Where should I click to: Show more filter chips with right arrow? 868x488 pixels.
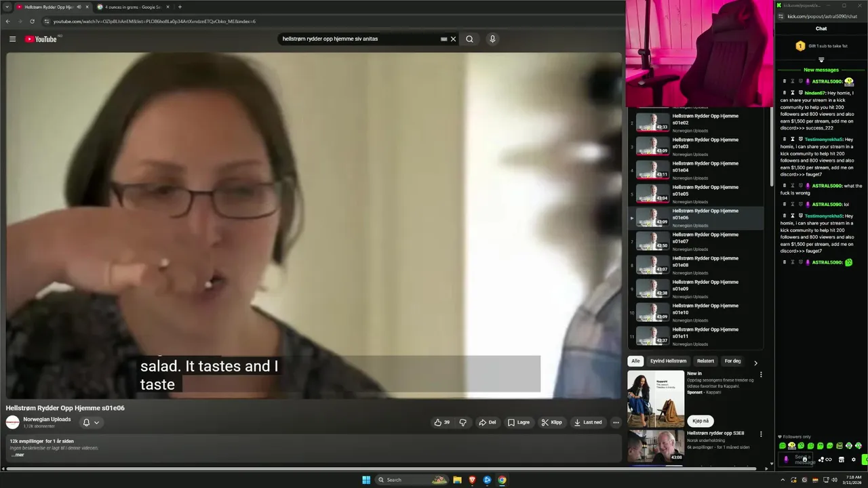click(755, 363)
